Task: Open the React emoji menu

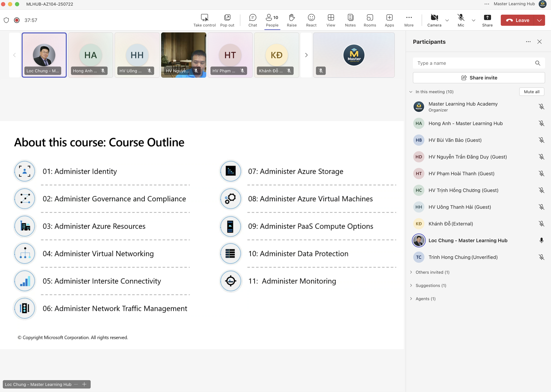Action: pyautogui.click(x=311, y=20)
